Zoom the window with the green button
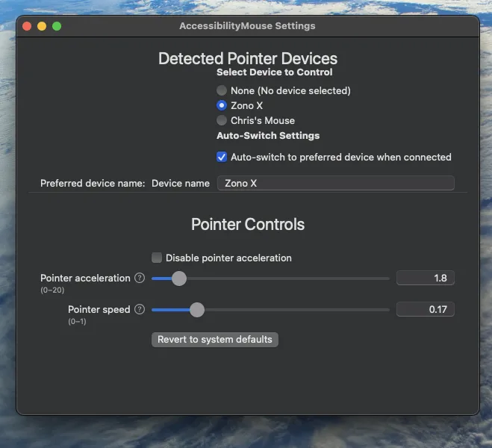Screen dimensions: 492x448 coord(57,26)
